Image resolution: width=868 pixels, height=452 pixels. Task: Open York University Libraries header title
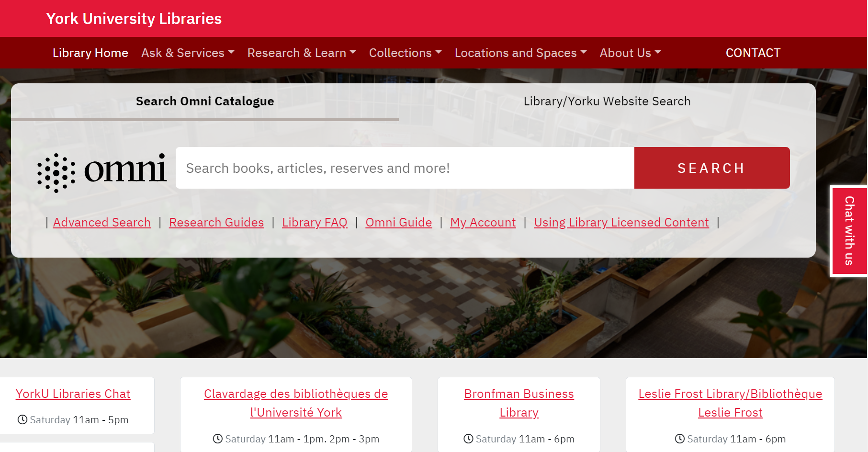134,19
